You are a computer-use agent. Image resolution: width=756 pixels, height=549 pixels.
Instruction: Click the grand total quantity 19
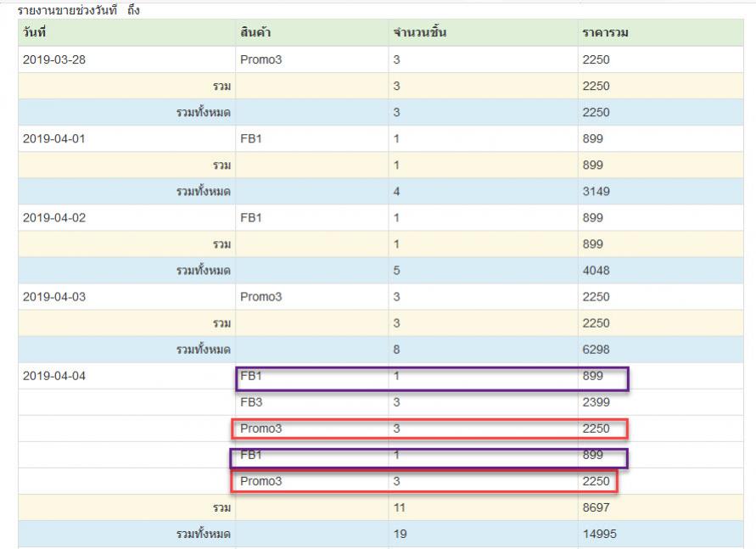400,534
